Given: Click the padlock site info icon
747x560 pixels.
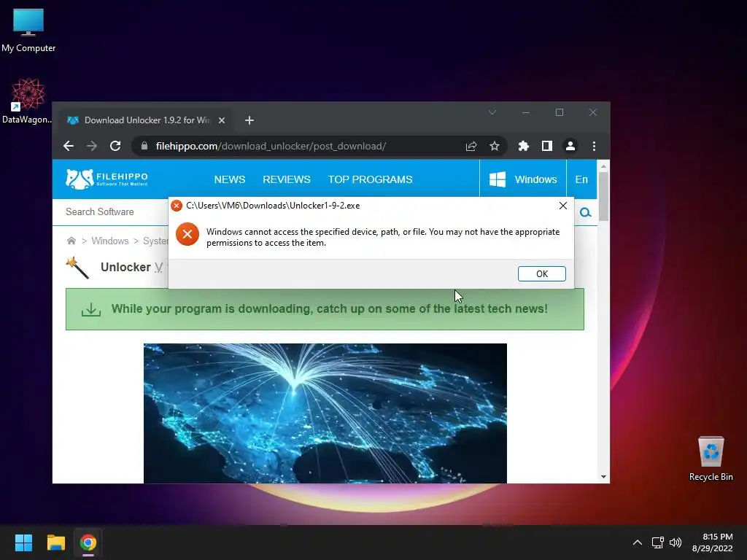Looking at the screenshot, I should (144, 146).
